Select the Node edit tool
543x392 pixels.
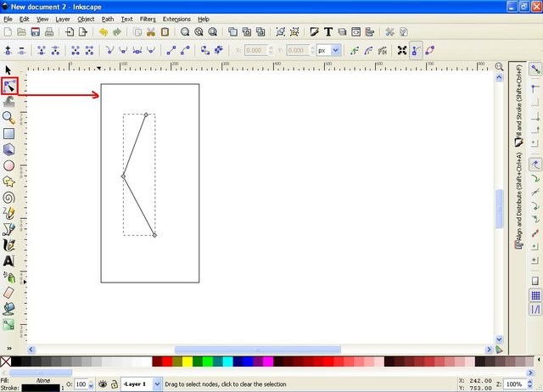coord(9,86)
